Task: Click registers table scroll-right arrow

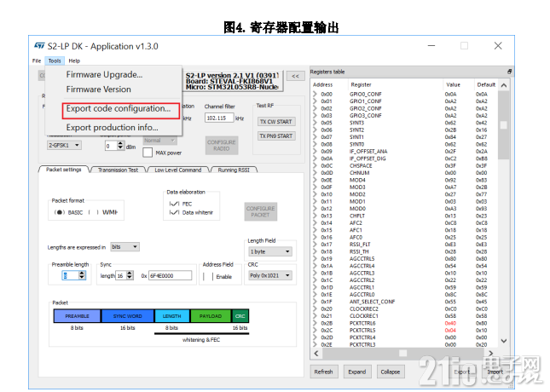Action: [490, 353]
